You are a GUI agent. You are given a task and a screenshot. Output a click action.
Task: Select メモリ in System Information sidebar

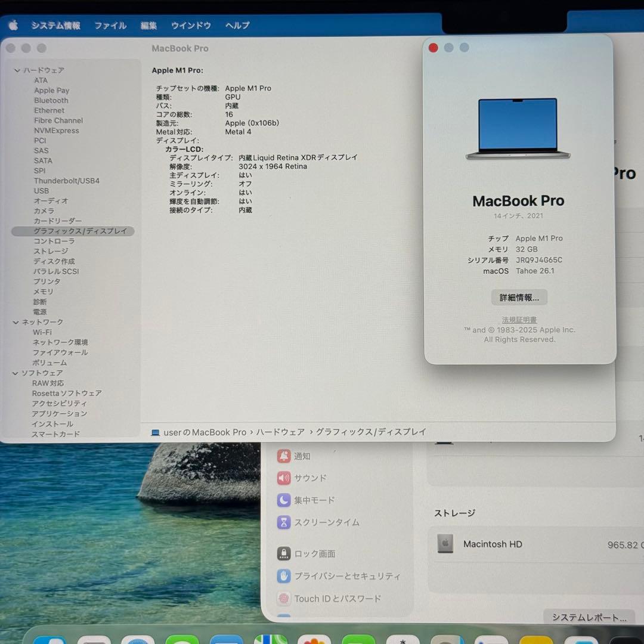coord(44,292)
